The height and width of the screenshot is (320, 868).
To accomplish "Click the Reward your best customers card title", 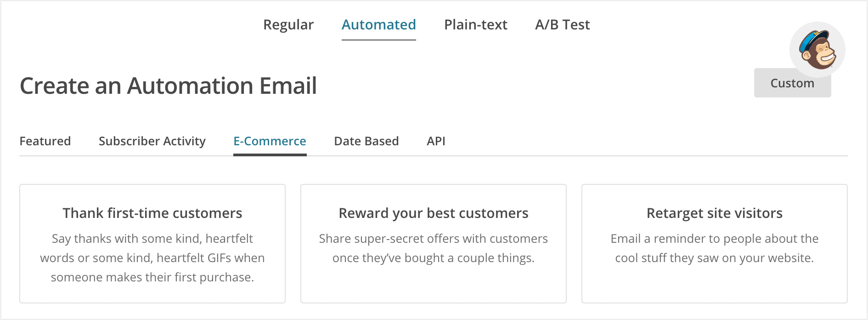I will point(433,213).
